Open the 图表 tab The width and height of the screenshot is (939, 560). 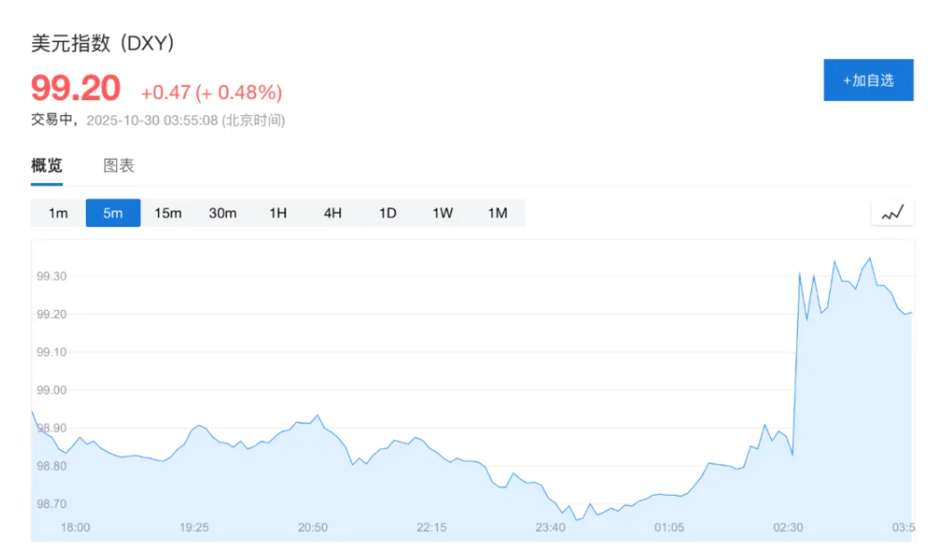coord(119,165)
